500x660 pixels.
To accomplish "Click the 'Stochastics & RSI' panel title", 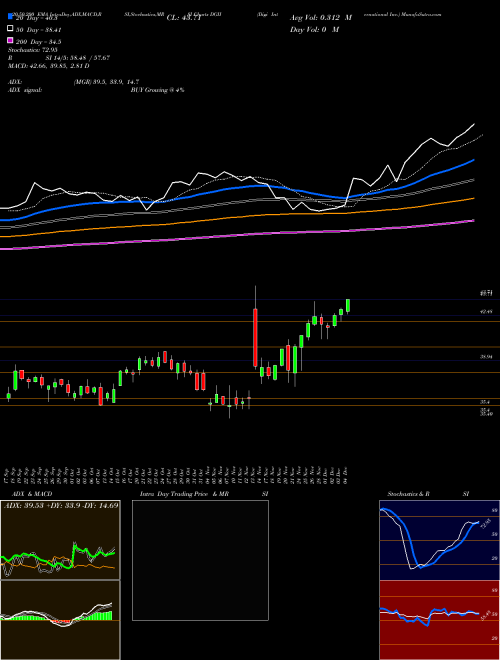I will click(428, 494).
